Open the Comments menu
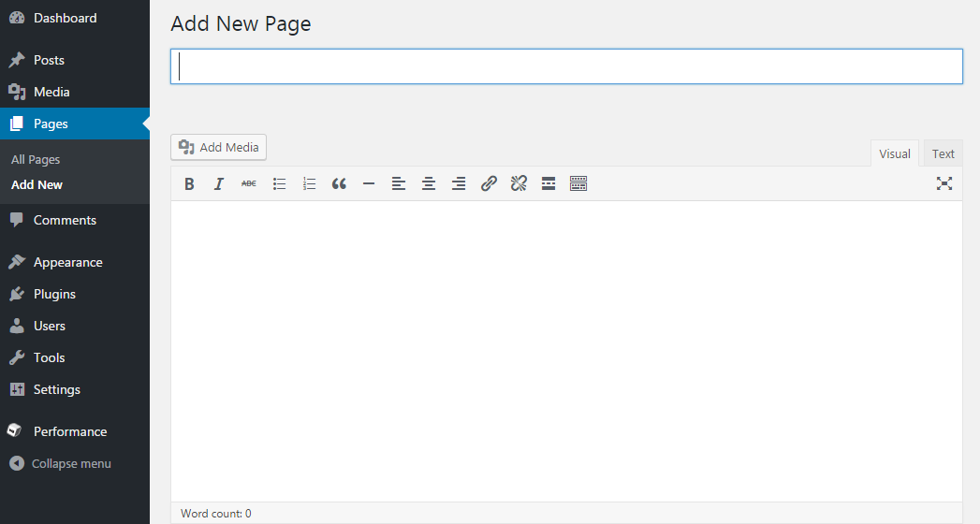The height and width of the screenshot is (524, 980). [x=75, y=220]
